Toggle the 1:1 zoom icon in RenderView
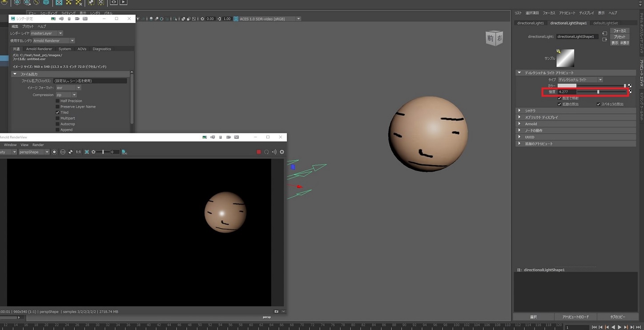The image size is (644, 330). coord(78,152)
